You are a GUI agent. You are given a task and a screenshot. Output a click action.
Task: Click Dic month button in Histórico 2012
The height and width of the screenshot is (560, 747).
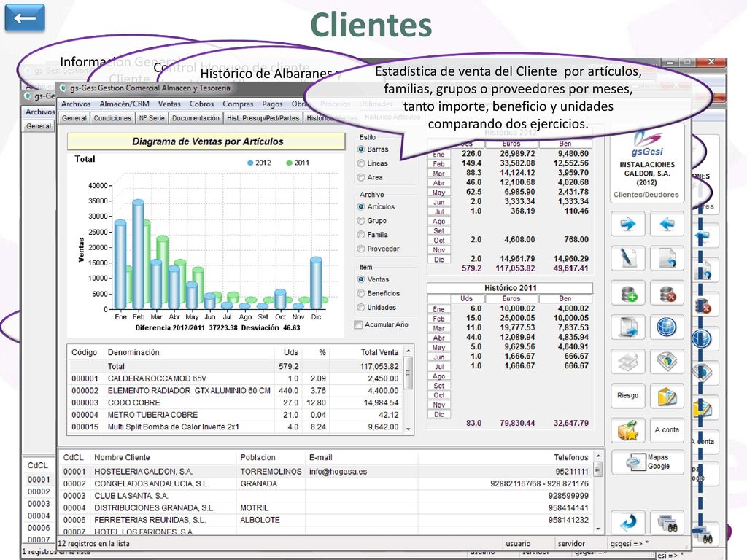[438, 260]
